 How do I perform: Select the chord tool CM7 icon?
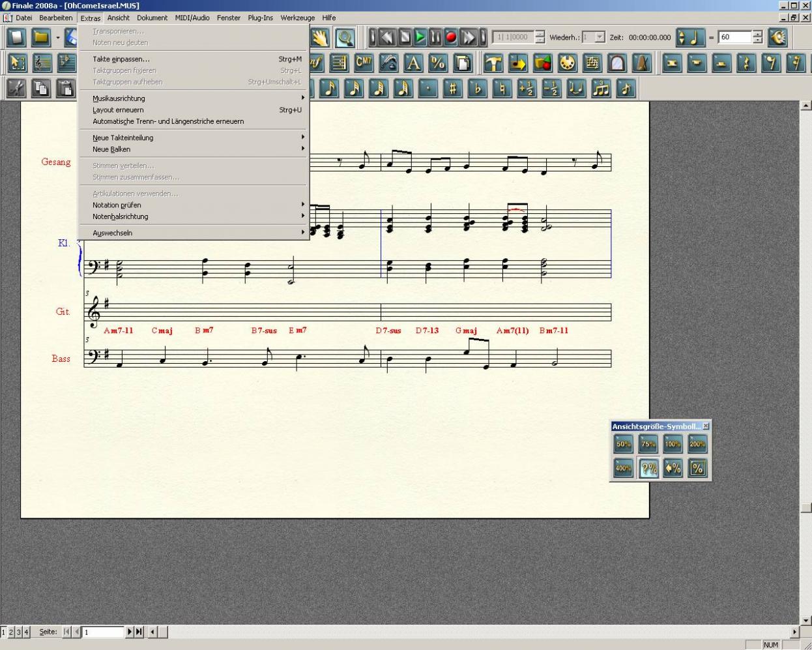[364, 63]
